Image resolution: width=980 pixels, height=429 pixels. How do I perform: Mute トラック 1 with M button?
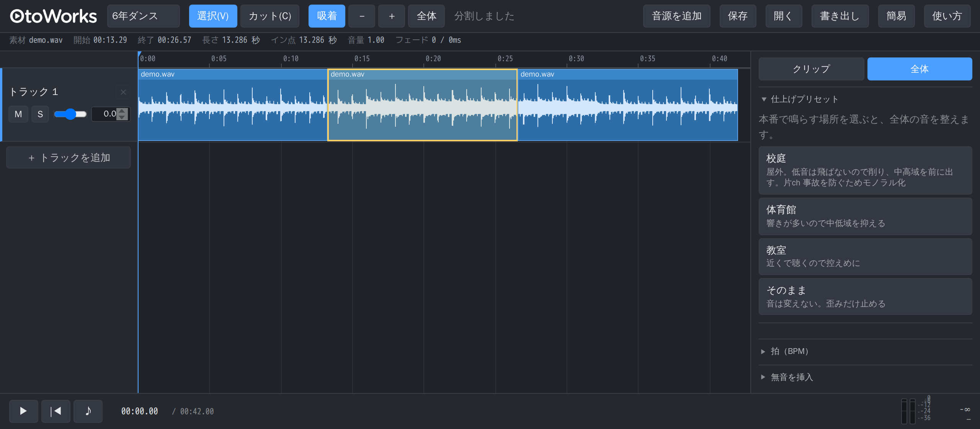(x=18, y=114)
